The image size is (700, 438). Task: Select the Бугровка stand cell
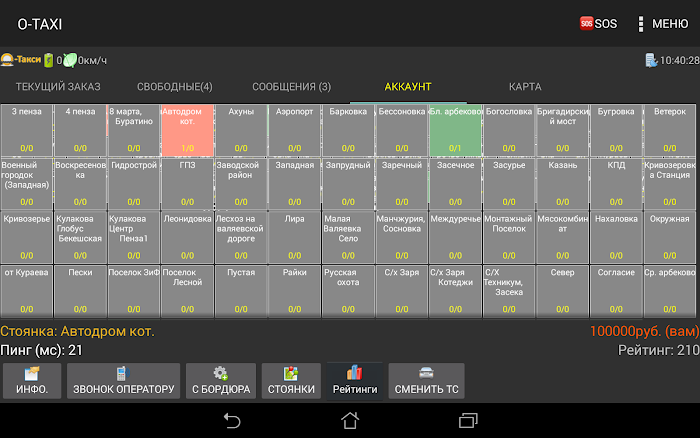[616, 130]
